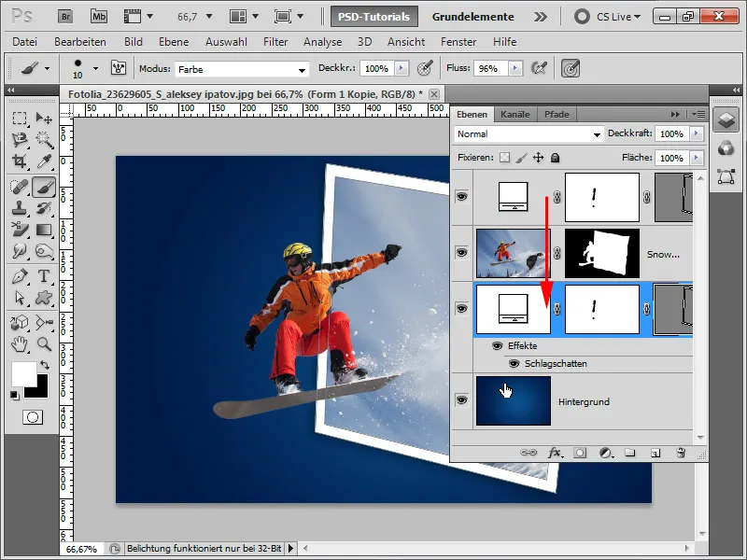Create a new layer
This screenshot has height=560, width=747.
pos(655,453)
